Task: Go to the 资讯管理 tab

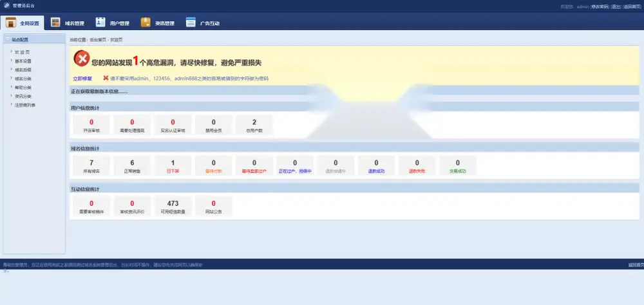Action: click(x=158, y=23)
